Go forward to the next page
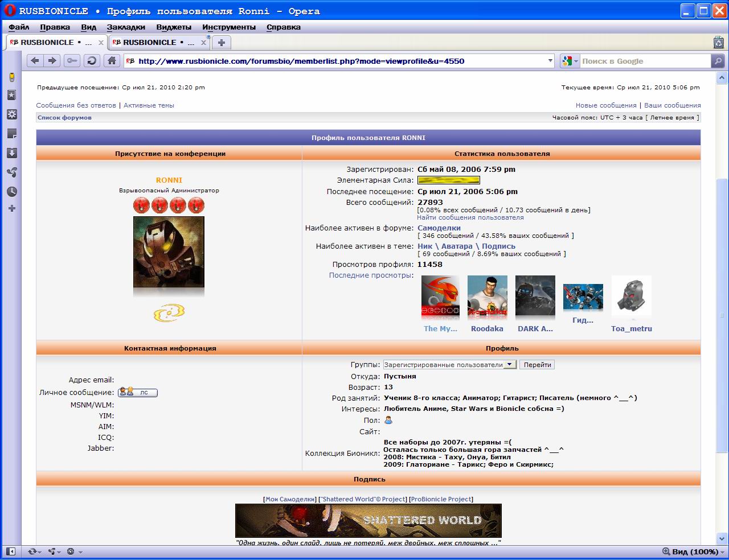The height and width of the screenshot is (560, 729). point(52,61)
